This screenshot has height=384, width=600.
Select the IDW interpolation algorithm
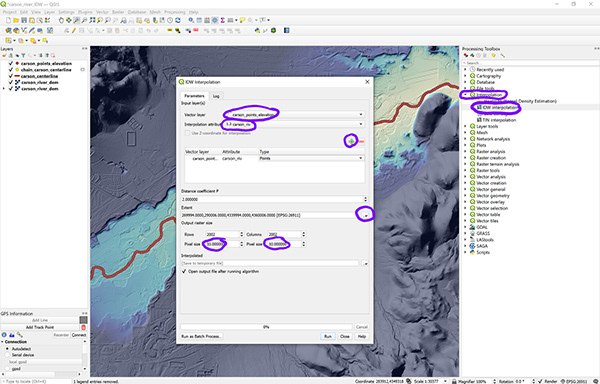click(498, 107)
